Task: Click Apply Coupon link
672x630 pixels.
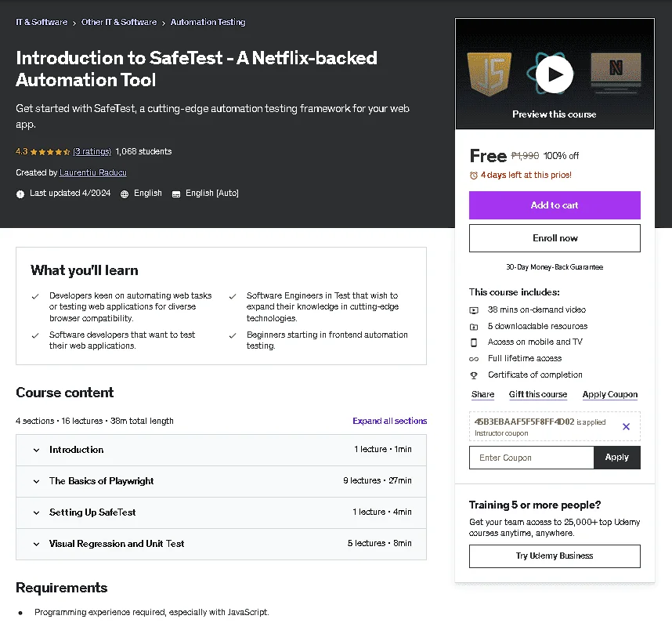Action: (x=610, y=395)
